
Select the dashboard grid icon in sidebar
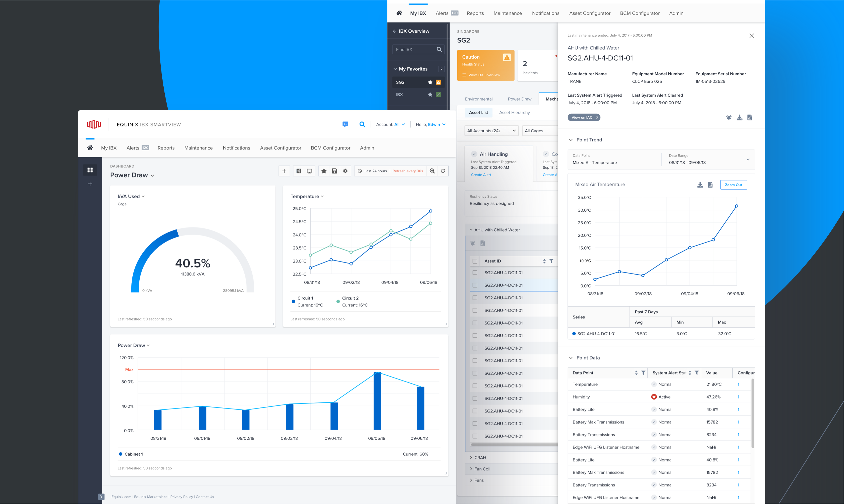click(90, 170)
